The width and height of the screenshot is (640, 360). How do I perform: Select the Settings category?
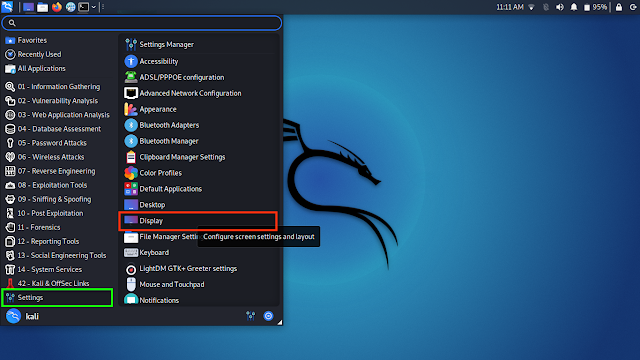pos(57,298)
